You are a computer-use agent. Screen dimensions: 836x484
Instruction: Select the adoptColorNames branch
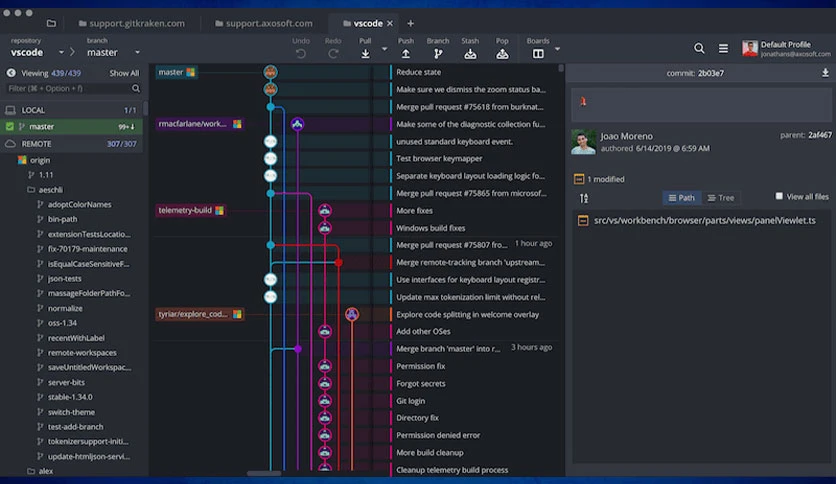tap(79, 204)
